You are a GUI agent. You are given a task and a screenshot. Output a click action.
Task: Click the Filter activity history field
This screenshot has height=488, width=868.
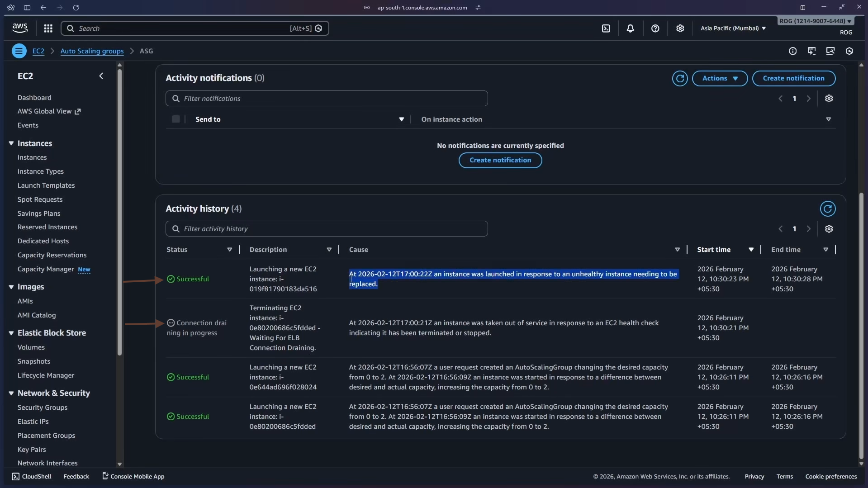(x=326, y=228)
